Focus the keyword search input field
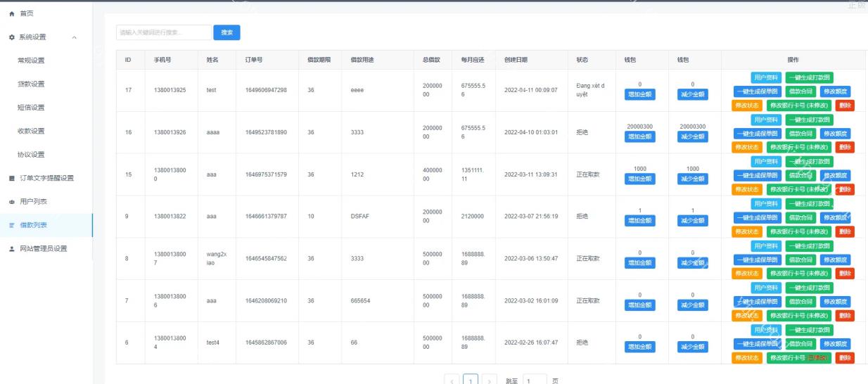868x384 pixels. [163, 32]
